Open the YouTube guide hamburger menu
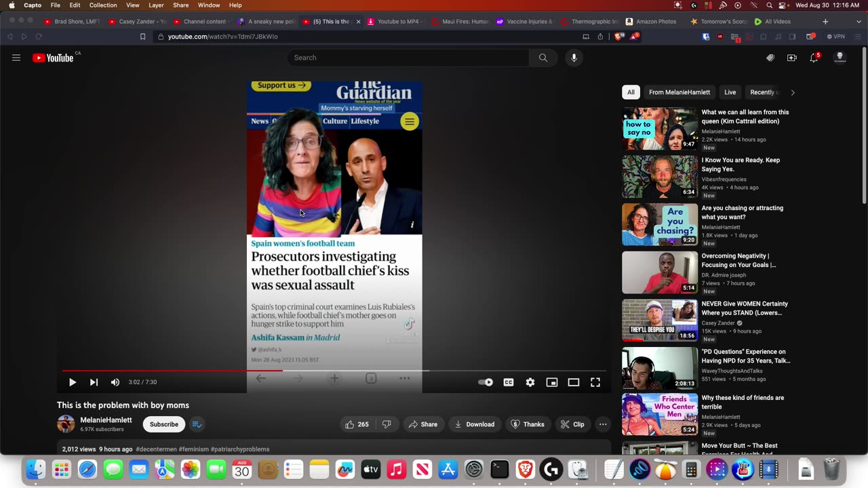The height and width of the screenshot is (488, 868). tap(16, 58)
